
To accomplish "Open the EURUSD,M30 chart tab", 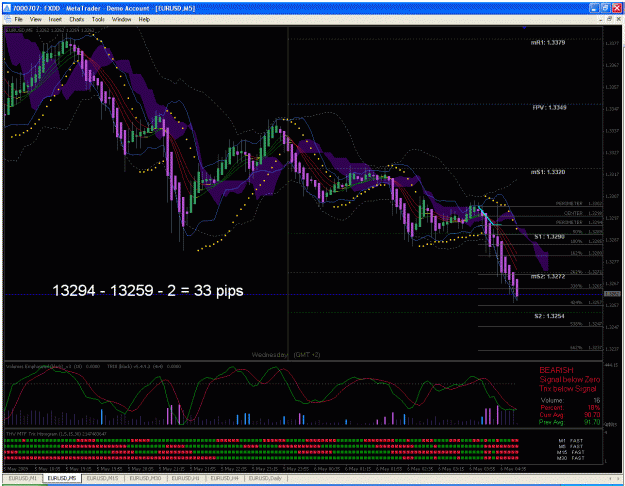I will click(x=145, y=478).
